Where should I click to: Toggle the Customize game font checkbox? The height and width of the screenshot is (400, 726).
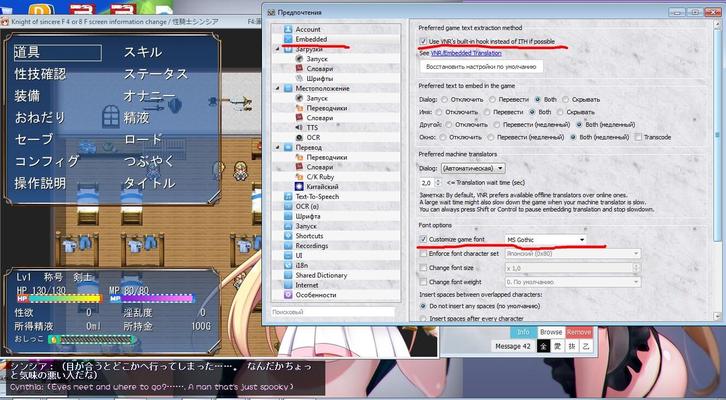[423, 239]
